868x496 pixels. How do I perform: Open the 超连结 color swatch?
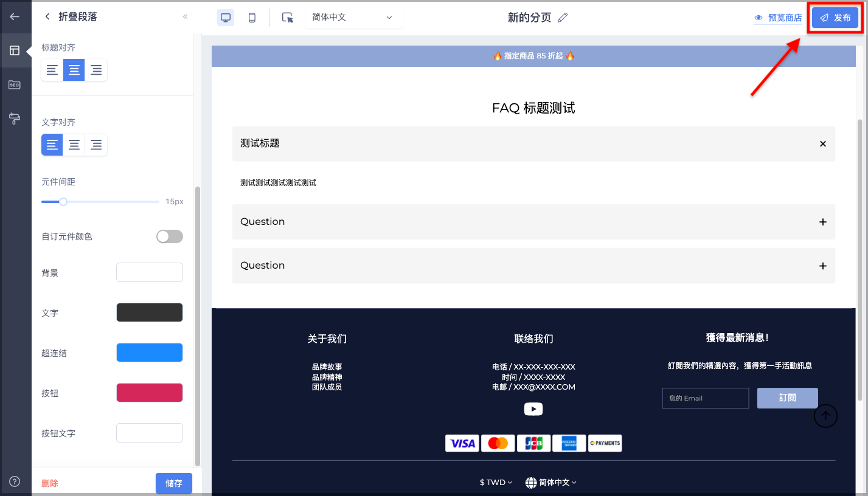(150, 353)
